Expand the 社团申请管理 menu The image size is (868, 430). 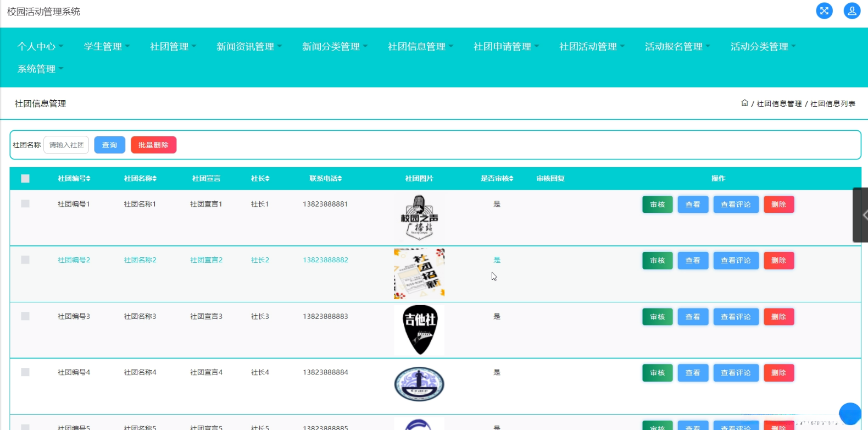(507, 47)
